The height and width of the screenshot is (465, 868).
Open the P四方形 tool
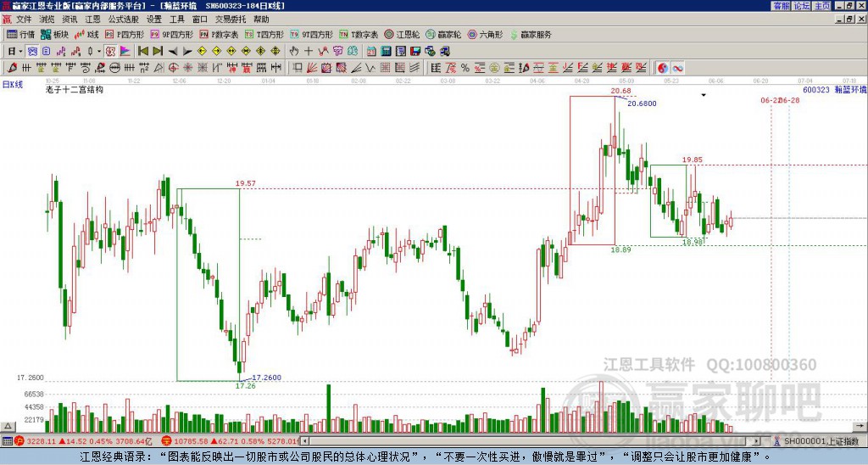click(125, 34)
